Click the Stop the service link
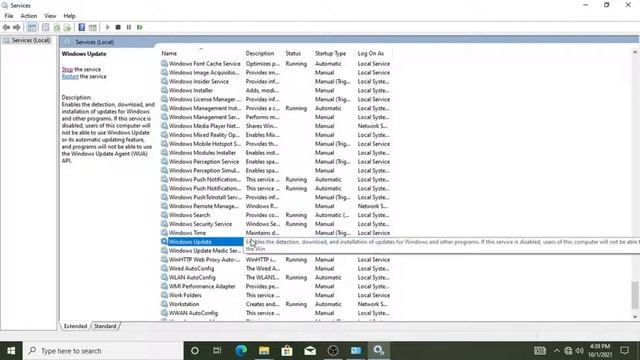640x360 pixels. click(67, 69)
